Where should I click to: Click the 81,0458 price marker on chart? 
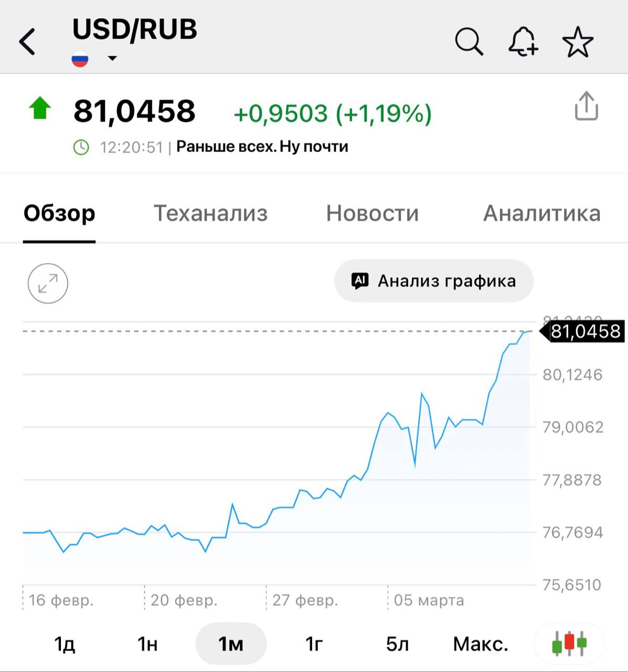pos(584,332)
